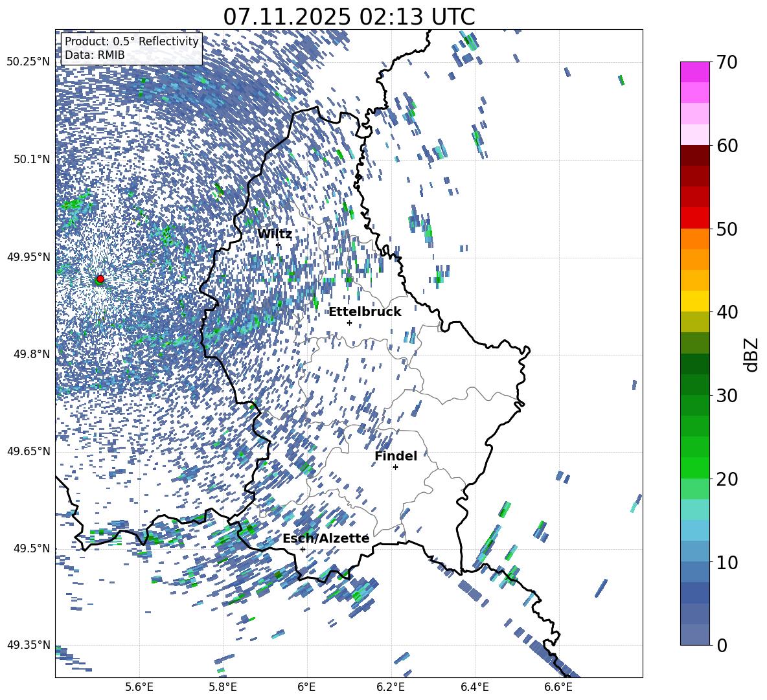Click the 6.6°E longitude label

click(x=558, y=687)
